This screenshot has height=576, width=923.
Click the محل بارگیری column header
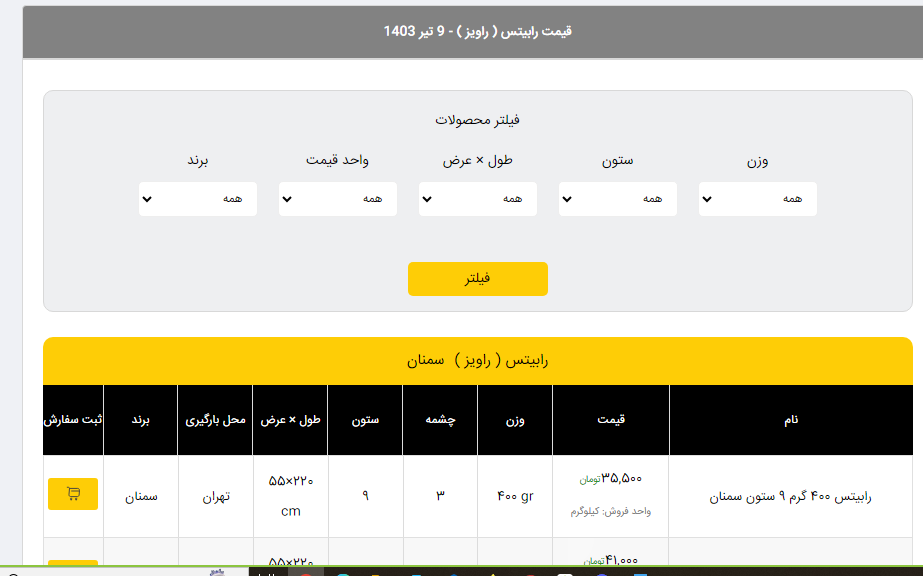coord(215,420)
